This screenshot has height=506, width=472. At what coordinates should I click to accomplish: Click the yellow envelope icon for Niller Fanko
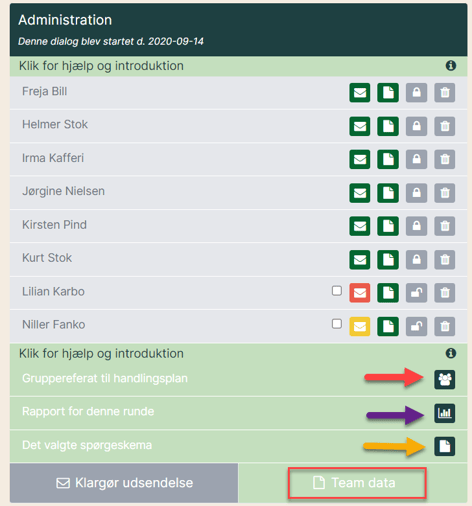[x=360, y=326]
